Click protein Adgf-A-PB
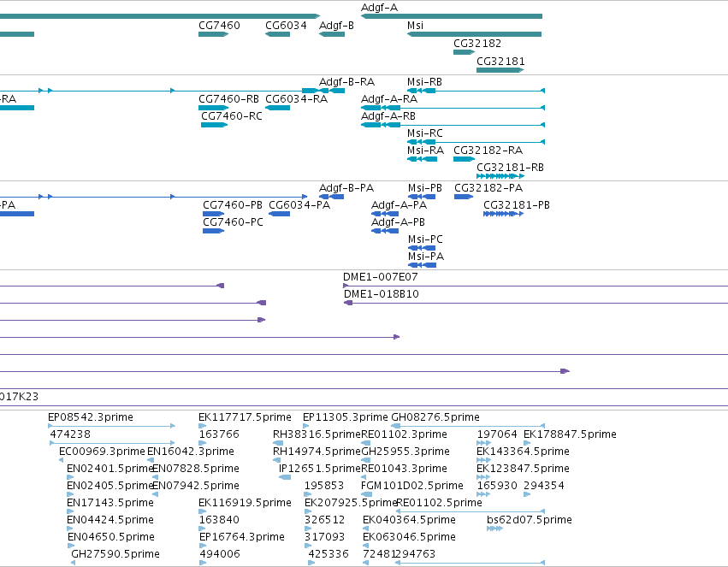Viewport: 728px width, 567px height. tap(398, 222)
